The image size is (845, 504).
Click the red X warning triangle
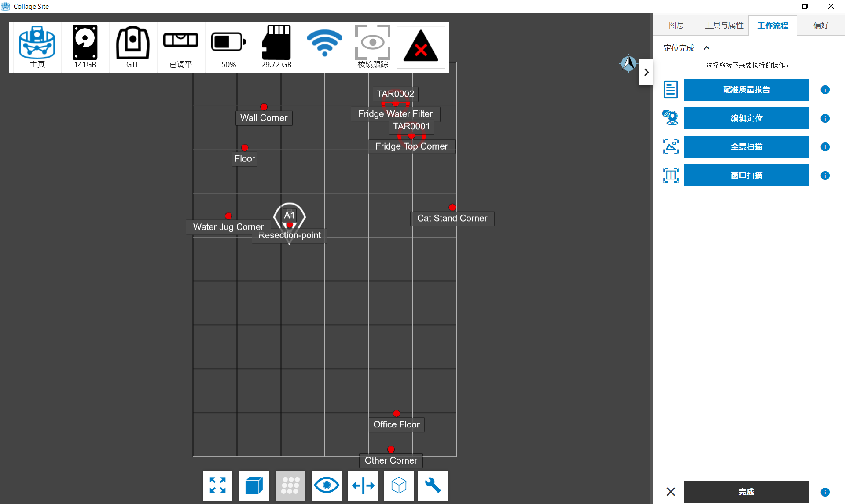tap(421, 47)
